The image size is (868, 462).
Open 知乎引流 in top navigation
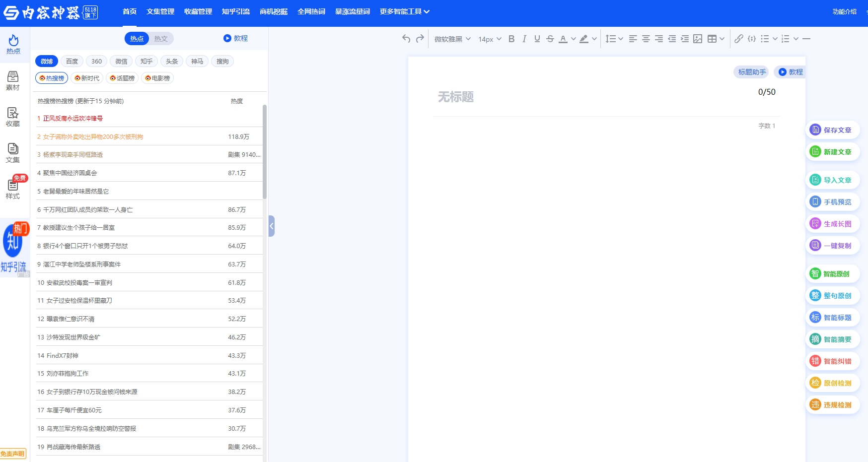click(x=236, y=11)
